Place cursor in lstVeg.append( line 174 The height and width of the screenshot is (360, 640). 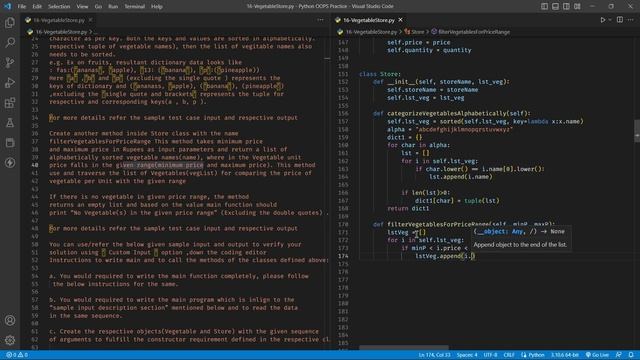445,256
